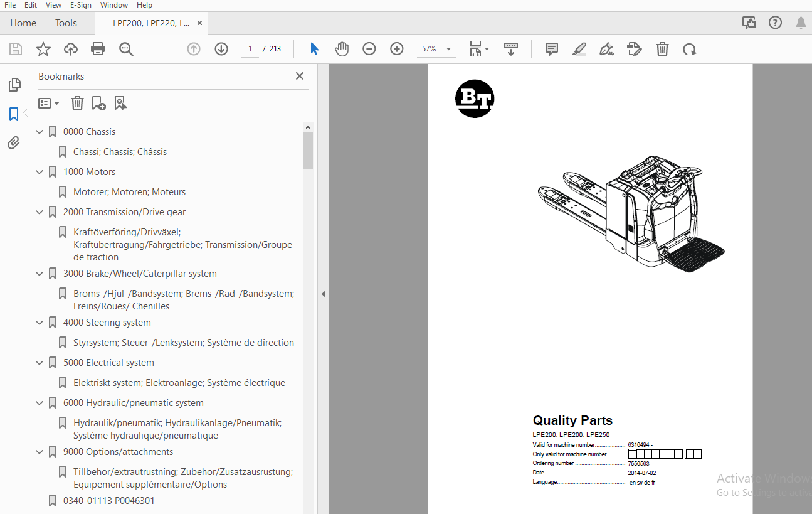Open bookmark Styrsystem; Steuer-/Lenksystem
The width and height of the screenshot is (812, 514).
[184, 343]
